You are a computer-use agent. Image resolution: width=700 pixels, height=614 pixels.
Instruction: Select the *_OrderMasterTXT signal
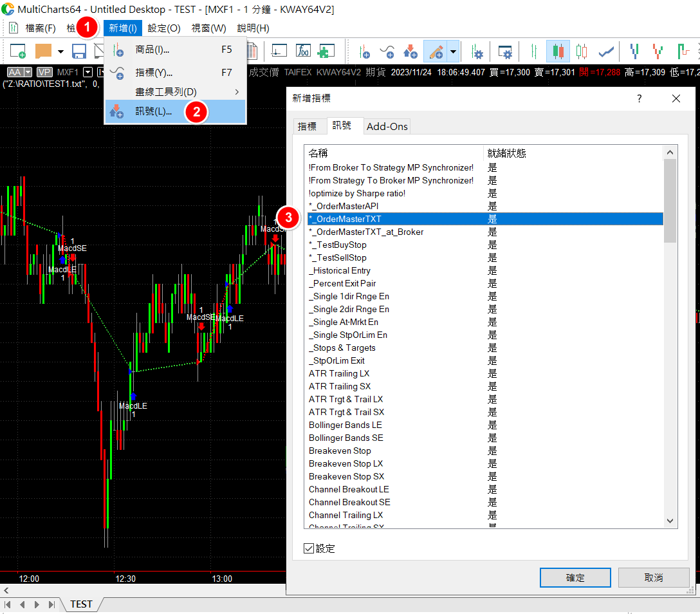485,219
